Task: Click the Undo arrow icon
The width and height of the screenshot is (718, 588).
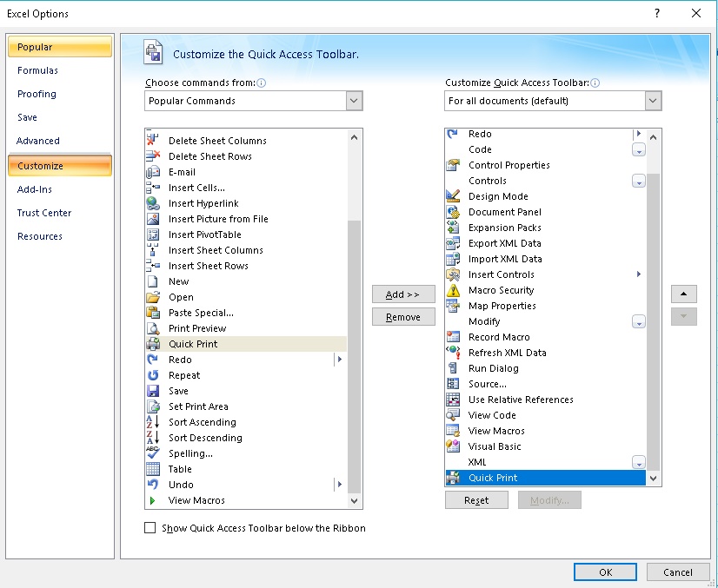Action: (x=152, y=485)
